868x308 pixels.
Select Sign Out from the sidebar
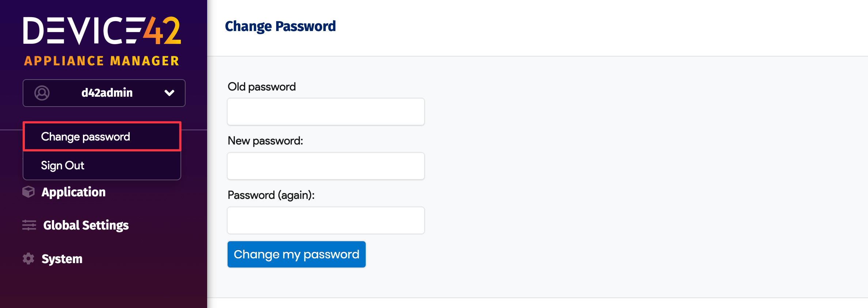[62, 165]
